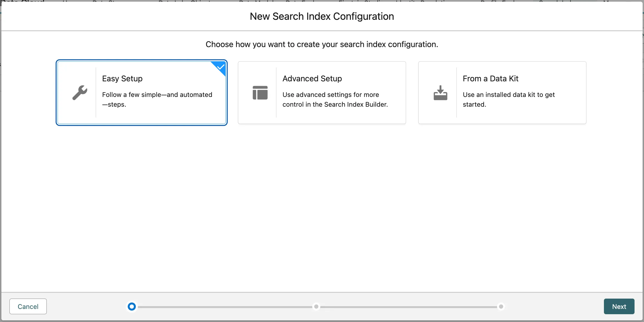
Task: Click the 'New Search Index Configuration' heading
Action: 322,16
